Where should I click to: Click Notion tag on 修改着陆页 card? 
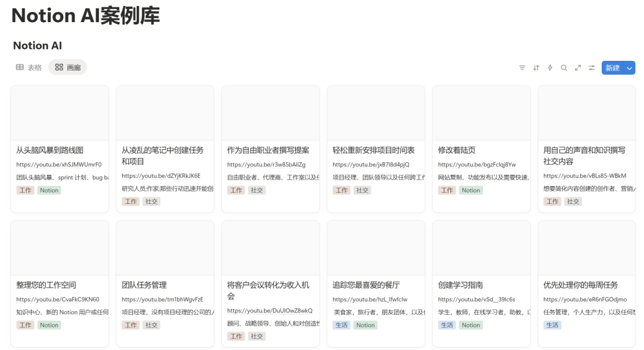(x=470, y=190)
